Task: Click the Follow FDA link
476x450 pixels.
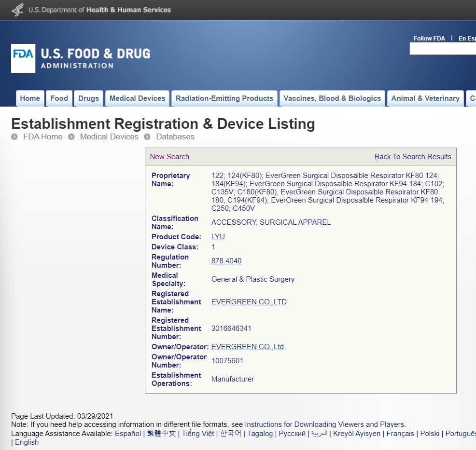Action: (429, 39)
